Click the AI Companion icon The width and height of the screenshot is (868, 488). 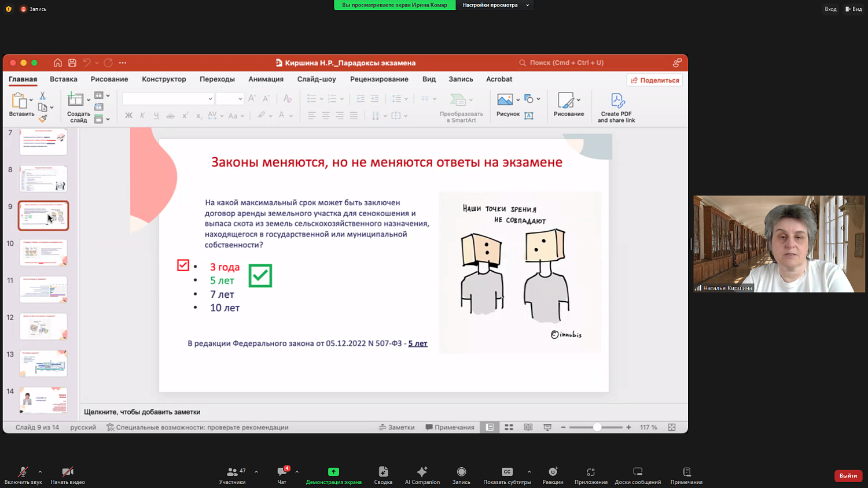[x=422, y=472]
